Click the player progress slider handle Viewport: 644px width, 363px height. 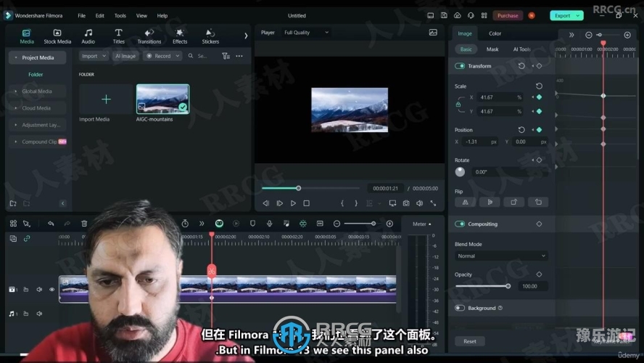tap(299, 188)
